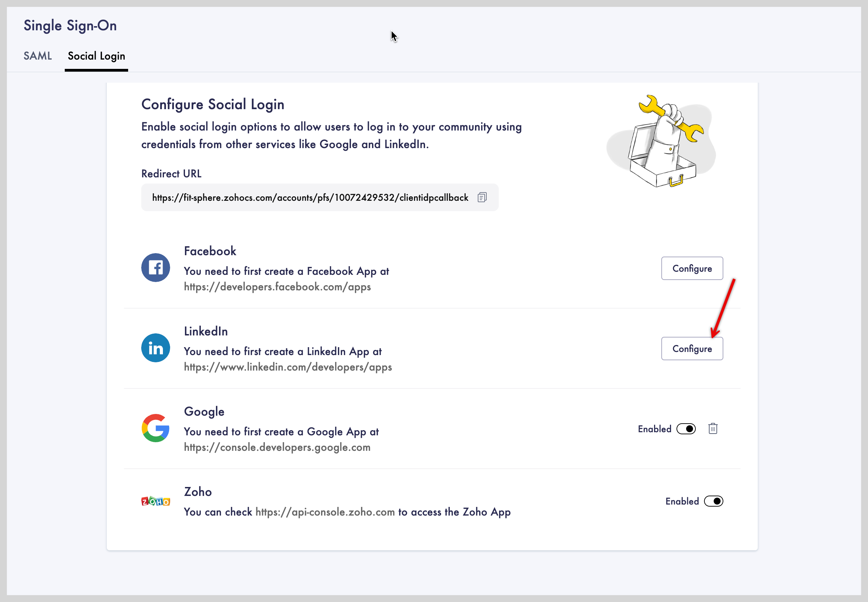
Task: Switch to the SAML tab
Action: pos(37,56)
